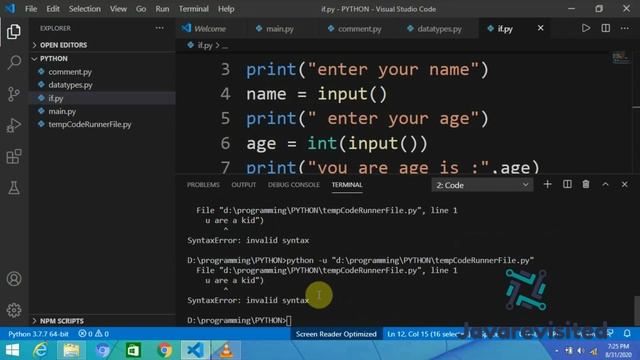Screen dimensions: 640x360
Task: Maximize the terminal panel size
Action: [605, 184]
